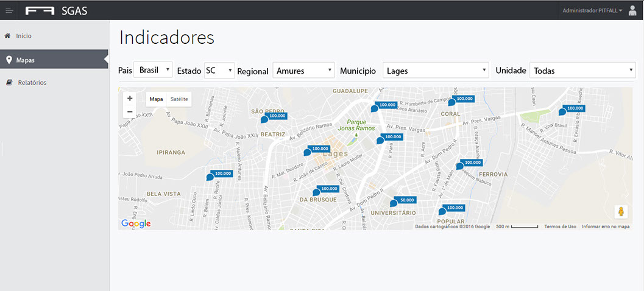
Task: Click the Street View pegman icon
Action: 621,212
